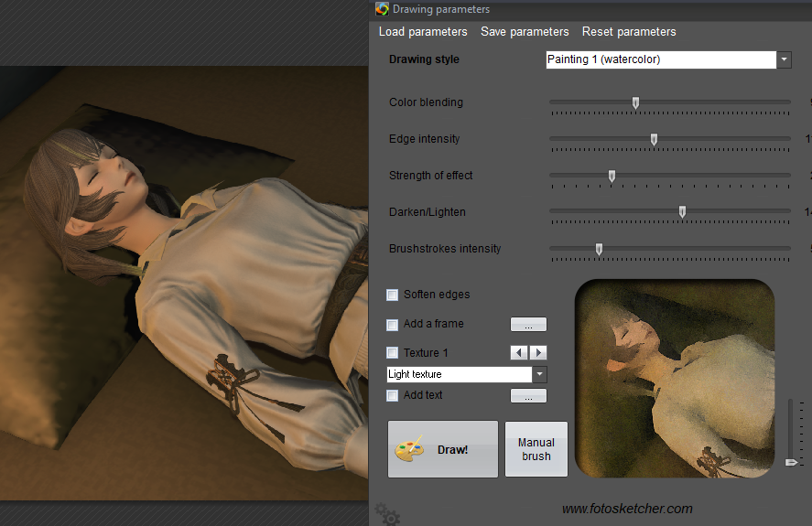Screen dimensions: 812x526
Task: Open the gear settings icon at bottom
Action: [x=387, y=513]
